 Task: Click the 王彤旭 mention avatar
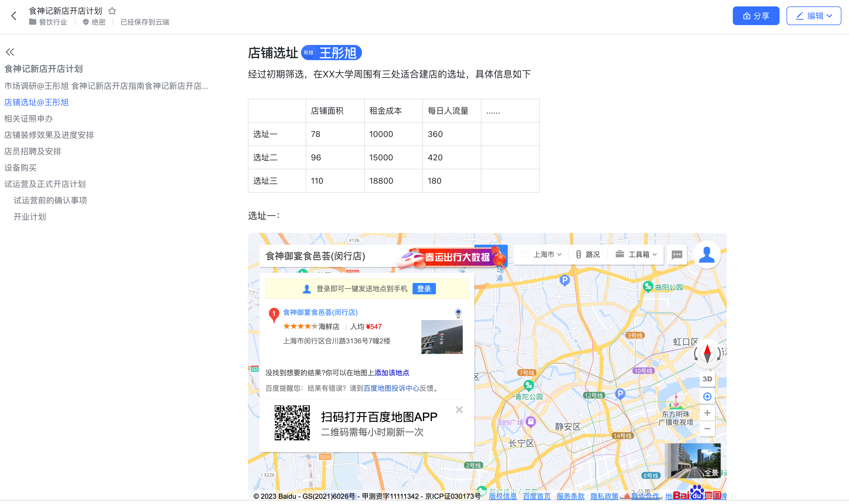(308, 53)
